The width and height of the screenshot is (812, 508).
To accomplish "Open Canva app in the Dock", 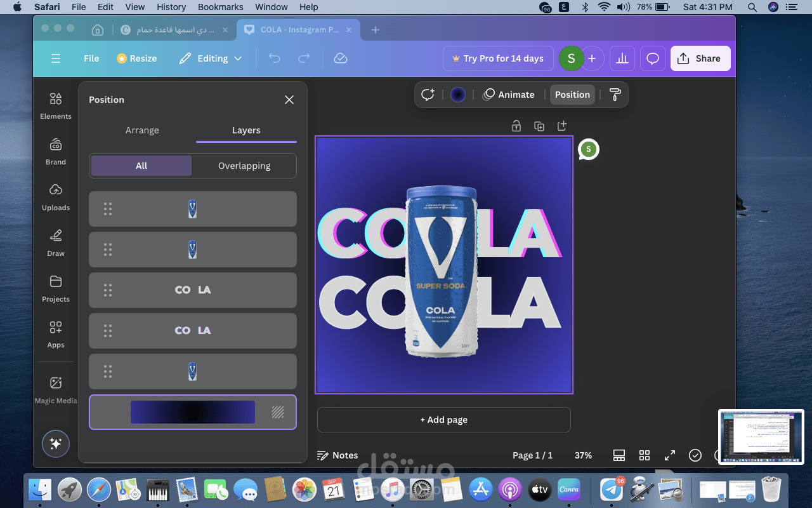I will 569,490.
